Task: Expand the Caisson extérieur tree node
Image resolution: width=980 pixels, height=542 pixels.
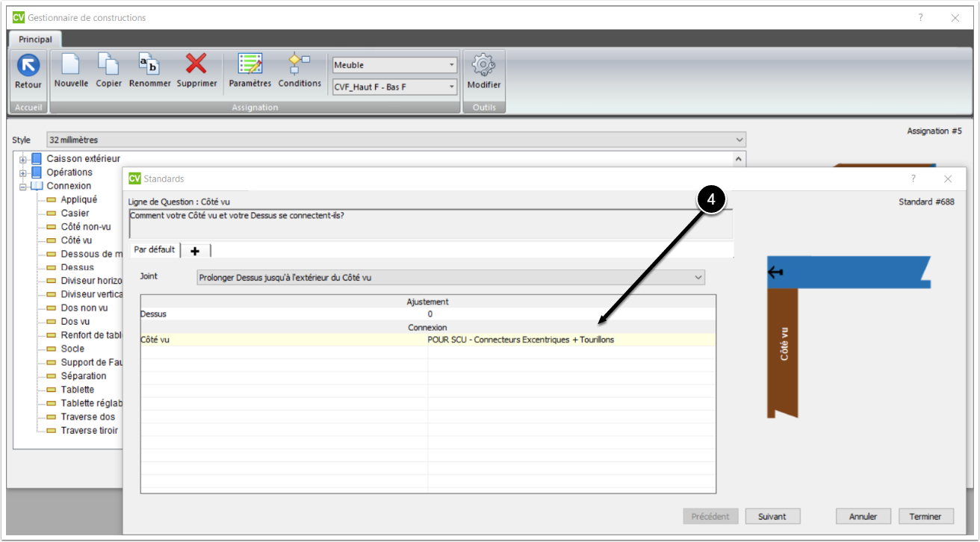Action: [23, 159]
